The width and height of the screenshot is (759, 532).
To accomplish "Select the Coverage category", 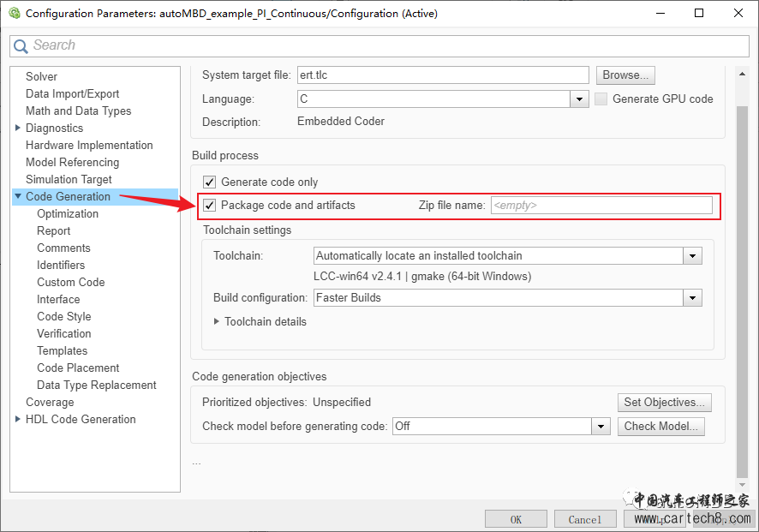I will [x=50, y=403].
